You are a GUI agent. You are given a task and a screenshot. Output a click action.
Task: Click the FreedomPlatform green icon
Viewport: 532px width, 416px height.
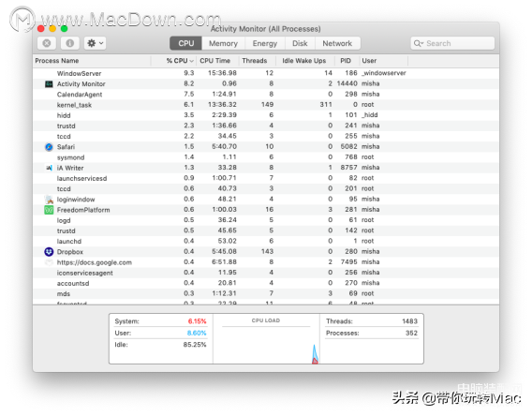coord(49,210)
